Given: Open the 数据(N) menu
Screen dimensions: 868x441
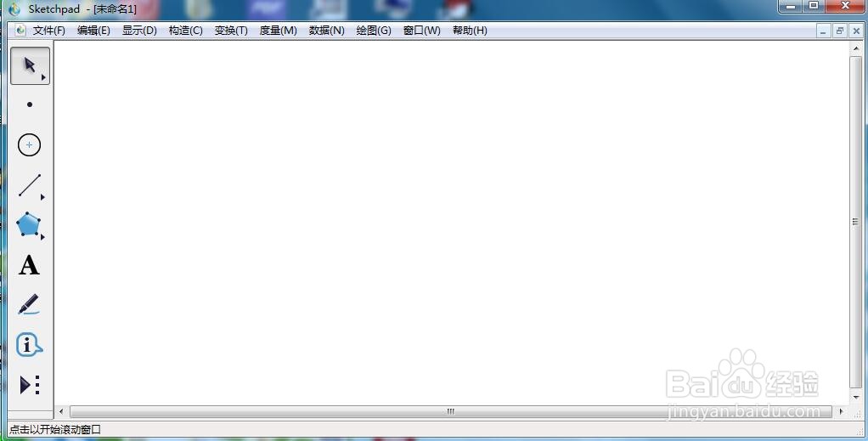Looking at the screenshot, I should [x=327, y=31].
